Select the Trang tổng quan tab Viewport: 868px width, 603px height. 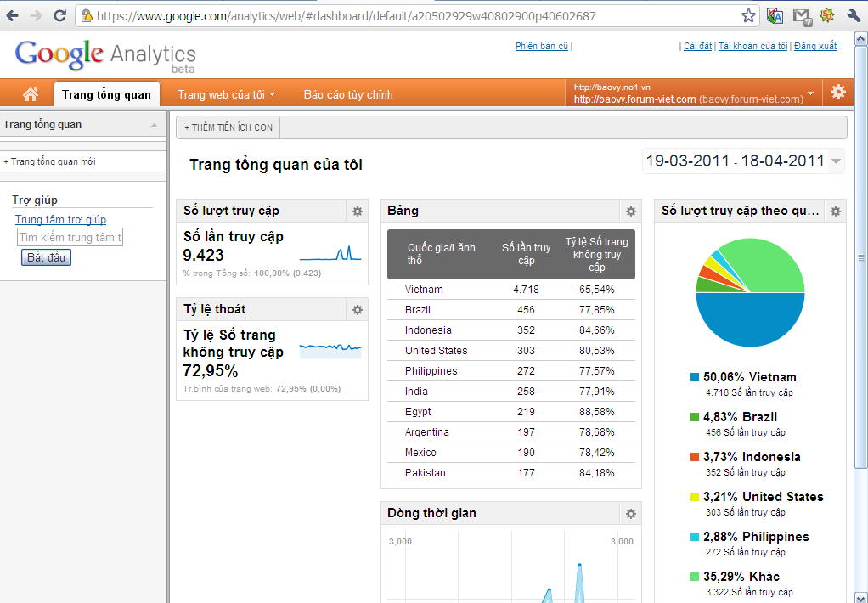[x=106, y=94]
